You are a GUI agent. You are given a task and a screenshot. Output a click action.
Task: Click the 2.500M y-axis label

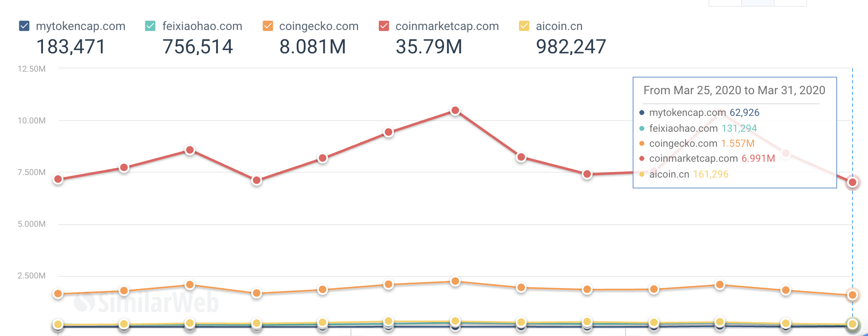click(x=32, y=276)
